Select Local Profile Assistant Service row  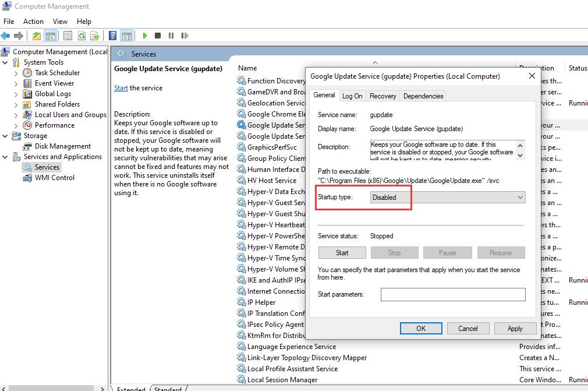tap(292, 368)
